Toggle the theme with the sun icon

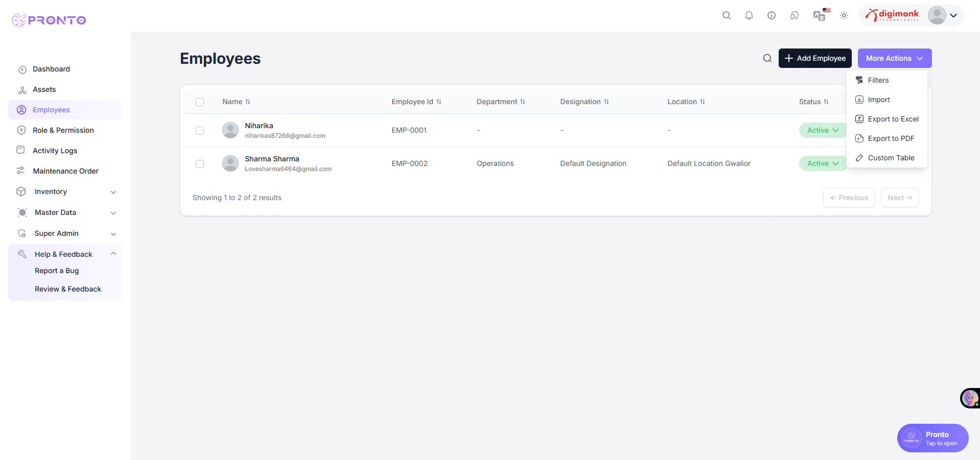coord(844,15)
